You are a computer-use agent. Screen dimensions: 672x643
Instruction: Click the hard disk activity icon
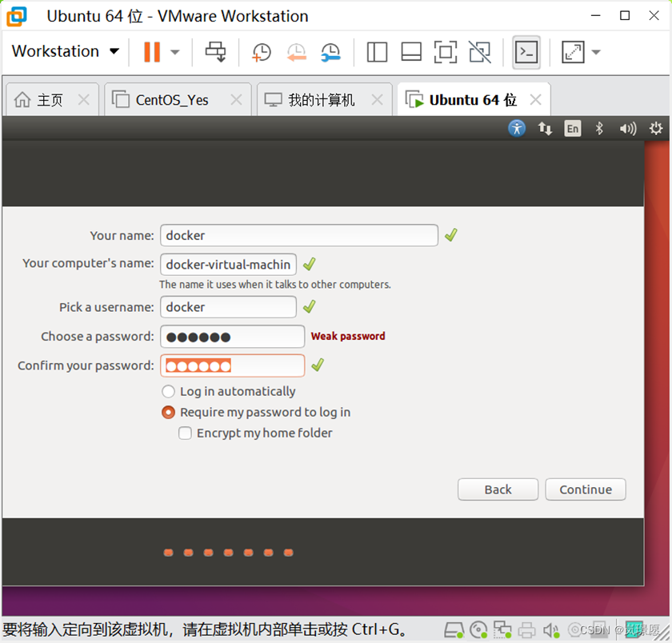[454, 630]
